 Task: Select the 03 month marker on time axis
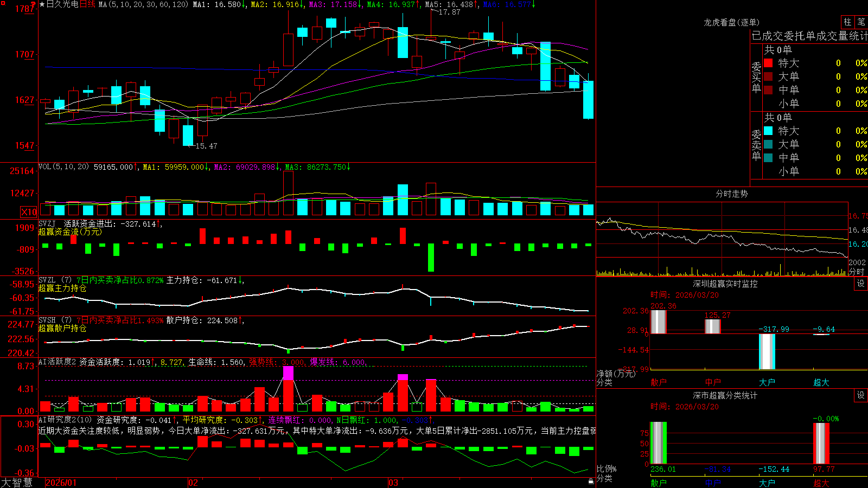tap(393, 483)
